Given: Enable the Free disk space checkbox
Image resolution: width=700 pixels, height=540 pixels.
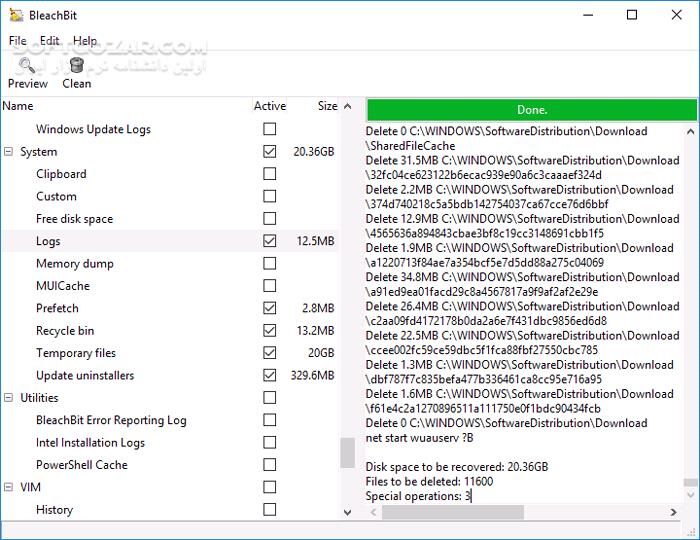Looking at the screenshot, I should click(270, 218).
